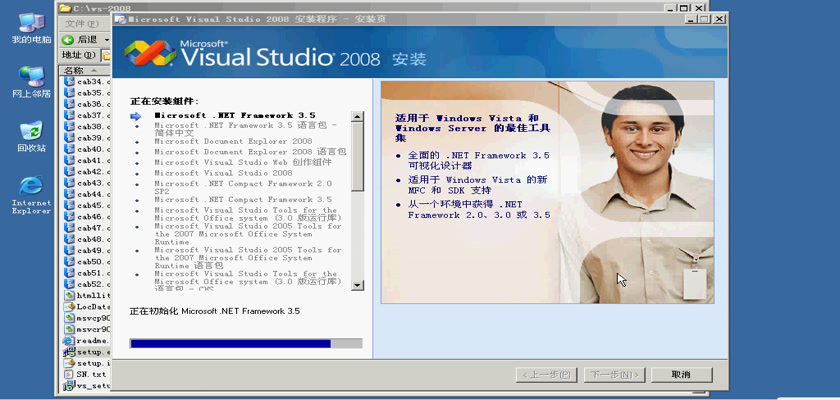
Task: Select the highlighted setup.e file
Action: (87, 352)
